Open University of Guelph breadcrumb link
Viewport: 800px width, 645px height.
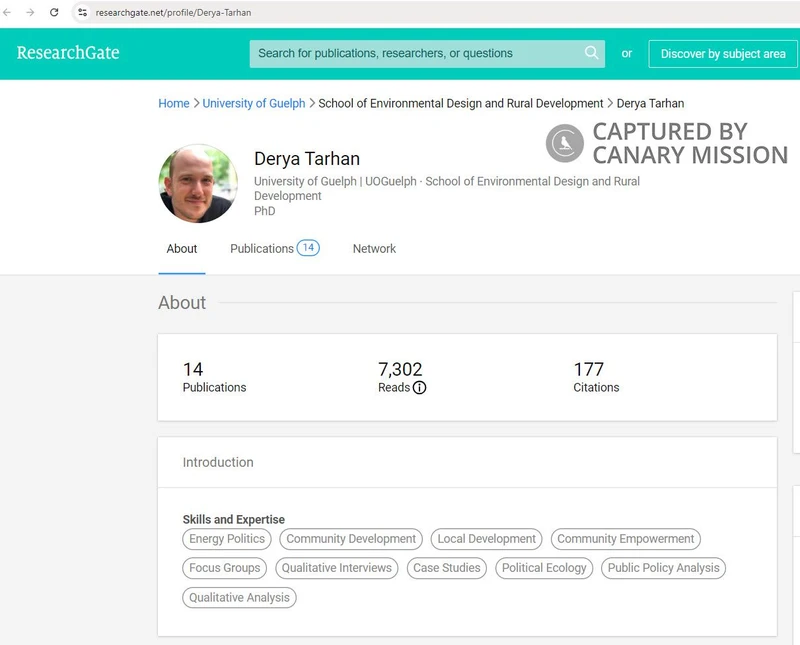(254, 103)
